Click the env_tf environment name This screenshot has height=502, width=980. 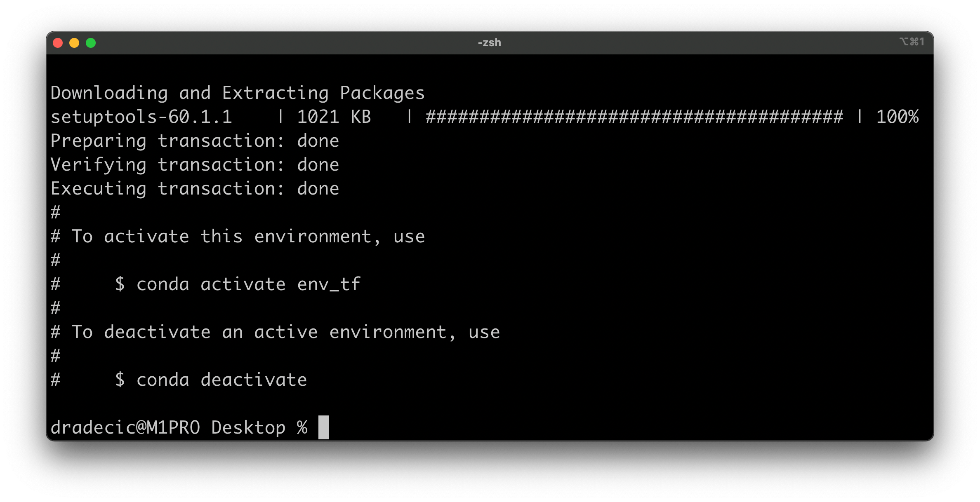tap(329, 284)
